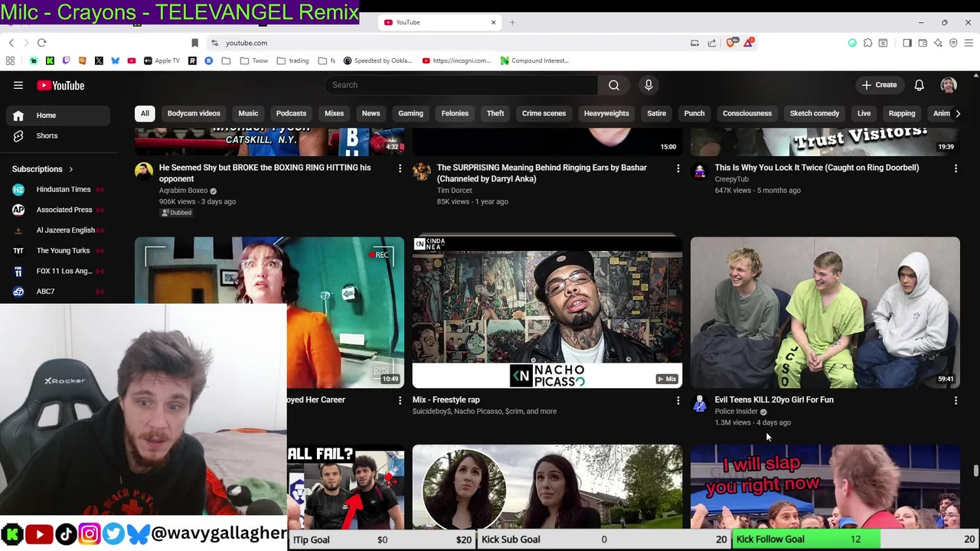Open the Leo AI sparkle icon
980x551 pixels.
click(938, 43)
